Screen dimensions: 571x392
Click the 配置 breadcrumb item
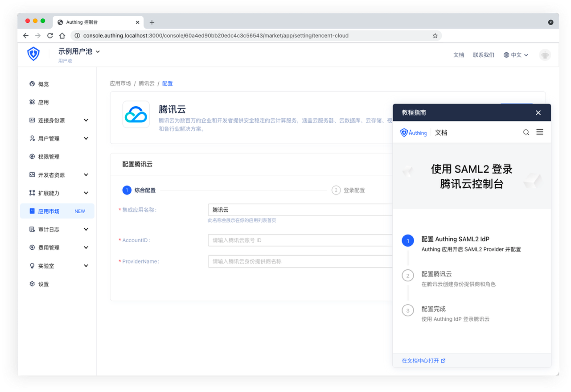tap(167, 84)
